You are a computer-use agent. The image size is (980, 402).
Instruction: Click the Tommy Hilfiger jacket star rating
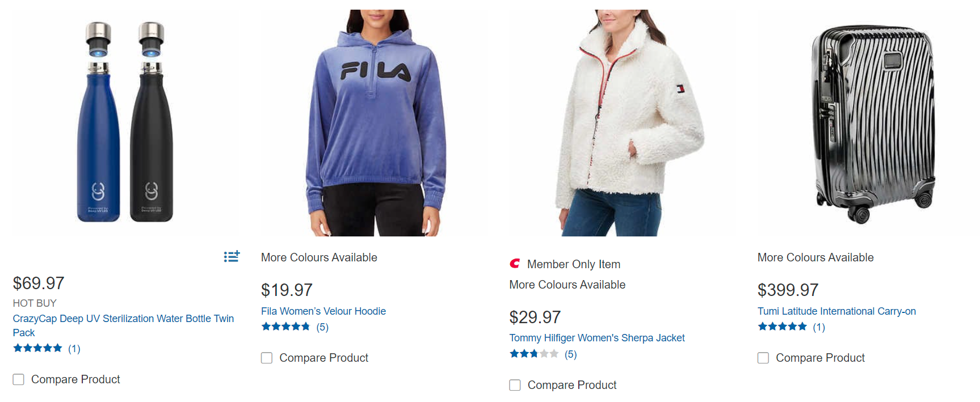tap(534, 354)
